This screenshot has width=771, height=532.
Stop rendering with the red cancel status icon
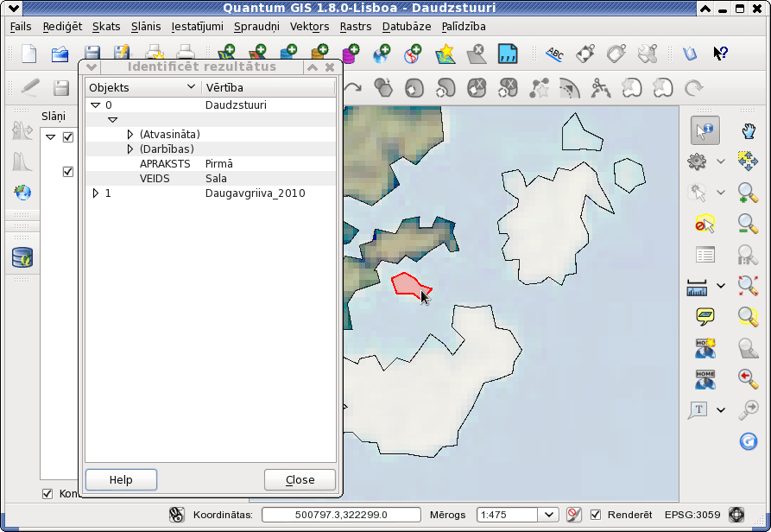[x=573, y=515]
